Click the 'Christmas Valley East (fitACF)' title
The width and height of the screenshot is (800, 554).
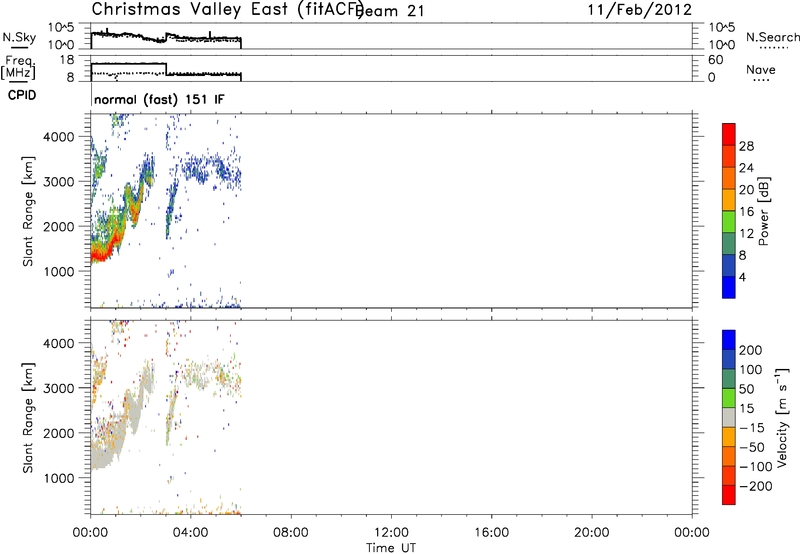tap(227, 10)
